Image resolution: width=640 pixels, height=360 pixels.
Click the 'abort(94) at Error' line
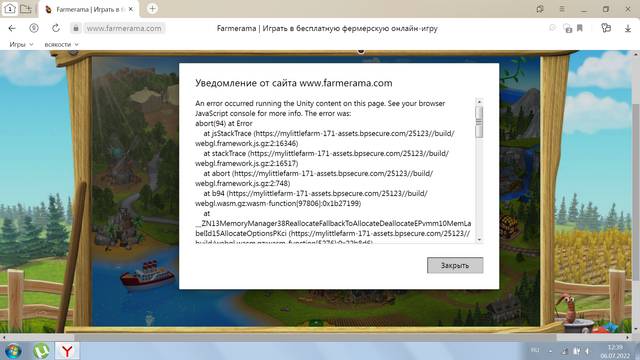coord(224,123)
